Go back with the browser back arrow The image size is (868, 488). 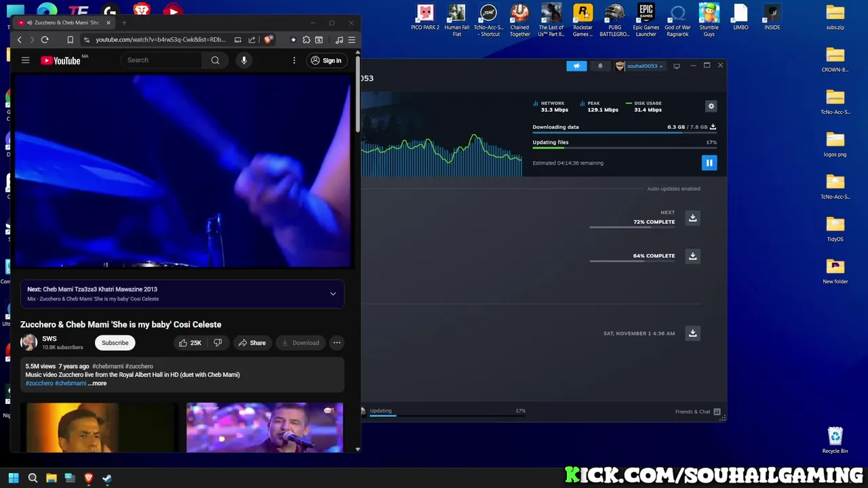click(x=20, y=40)
